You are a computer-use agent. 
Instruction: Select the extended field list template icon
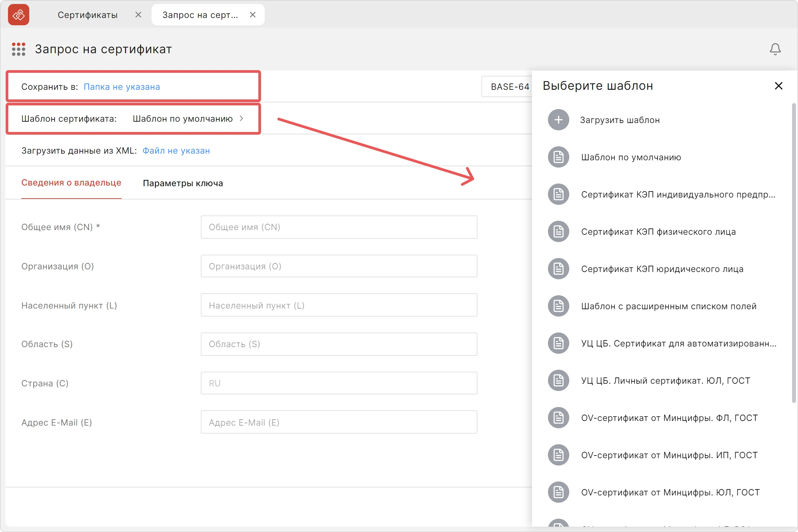(x=559, y=306)
